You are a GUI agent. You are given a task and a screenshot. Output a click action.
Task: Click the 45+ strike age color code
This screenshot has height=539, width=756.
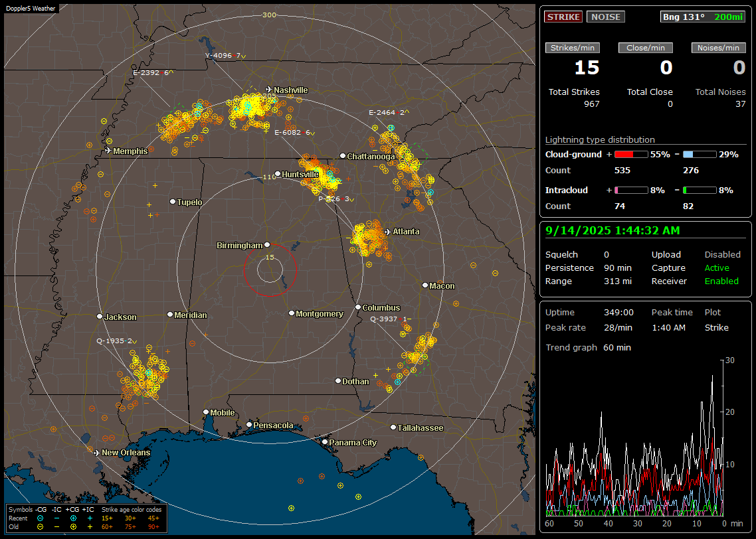pyautogui.click(x=153, y=518)
